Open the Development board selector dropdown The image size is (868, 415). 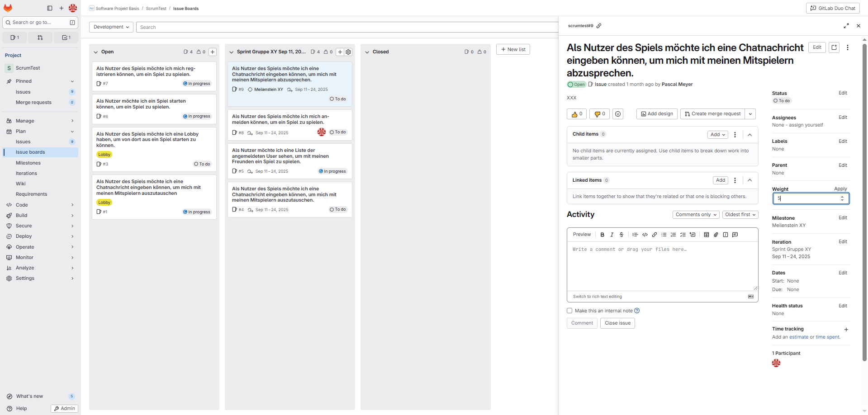(111, 27)
